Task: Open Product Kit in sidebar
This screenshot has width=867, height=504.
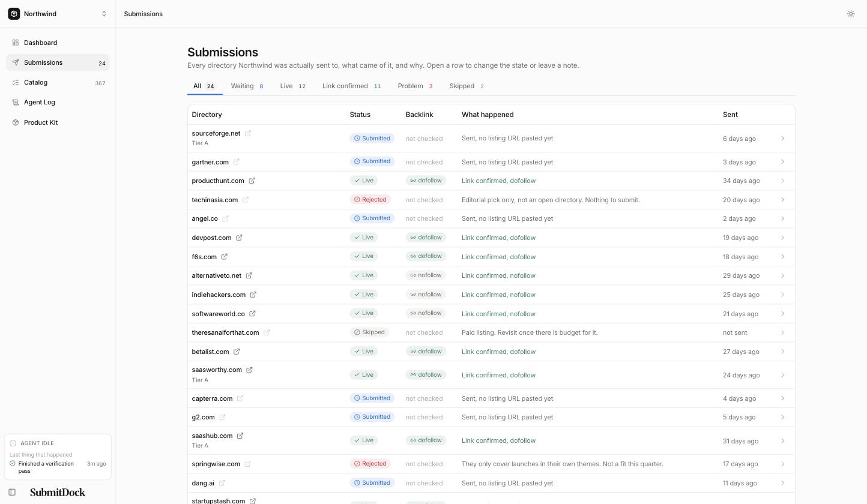Action: (58, 122)
